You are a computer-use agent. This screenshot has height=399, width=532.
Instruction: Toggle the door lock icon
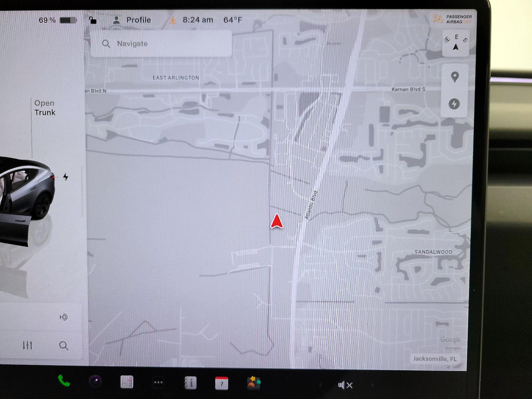pyautogui.click(x=93, y=20)
